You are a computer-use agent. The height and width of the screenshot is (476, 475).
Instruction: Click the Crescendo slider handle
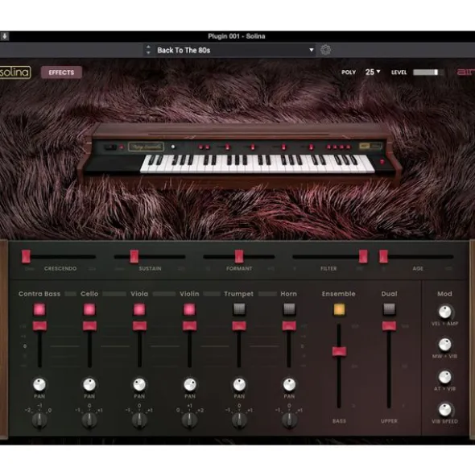[26, 256]
